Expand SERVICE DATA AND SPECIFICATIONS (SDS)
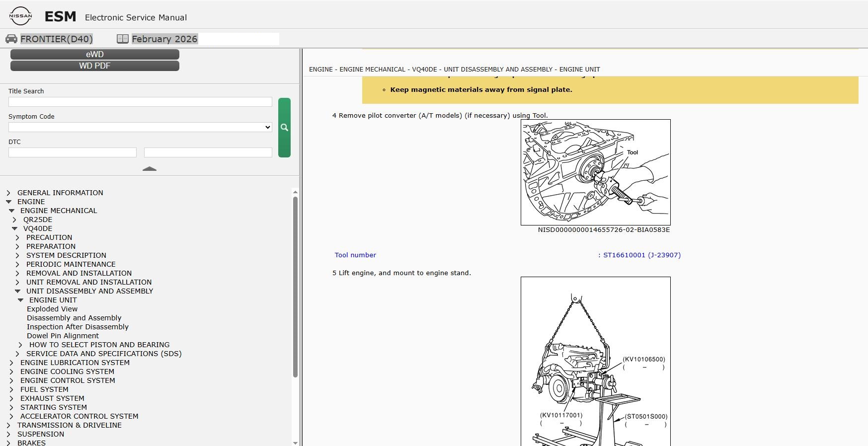This screenshot has width=868, height=446. tap(17, 354)
